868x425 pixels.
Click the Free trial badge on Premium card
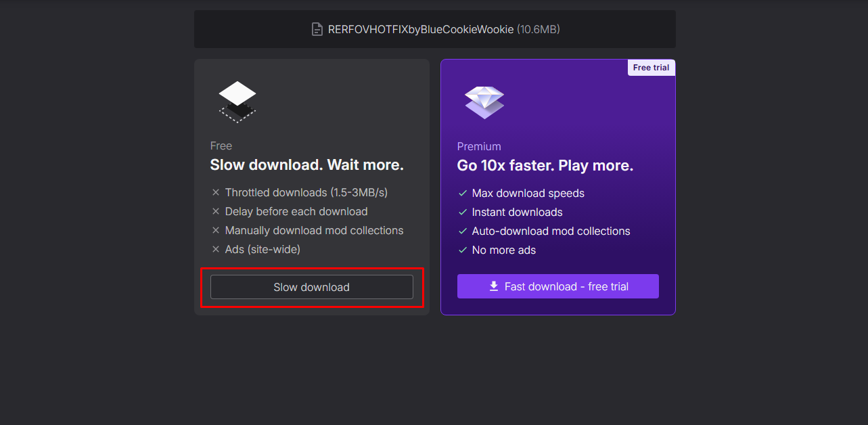(651, 68)
